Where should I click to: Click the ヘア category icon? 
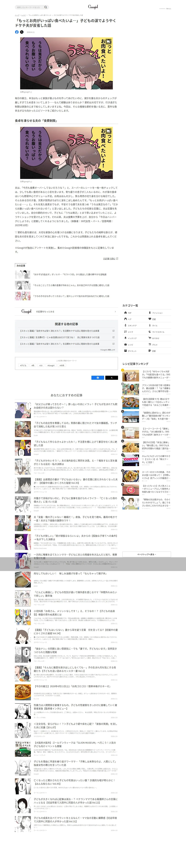pyautogui.click(x=125, y=319)
